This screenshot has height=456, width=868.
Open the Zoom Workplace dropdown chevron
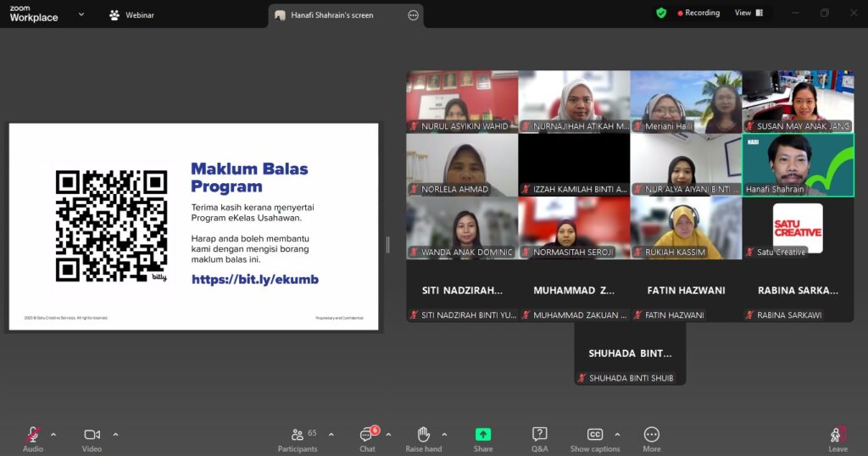pyautogui.click(x=81, y=14)
